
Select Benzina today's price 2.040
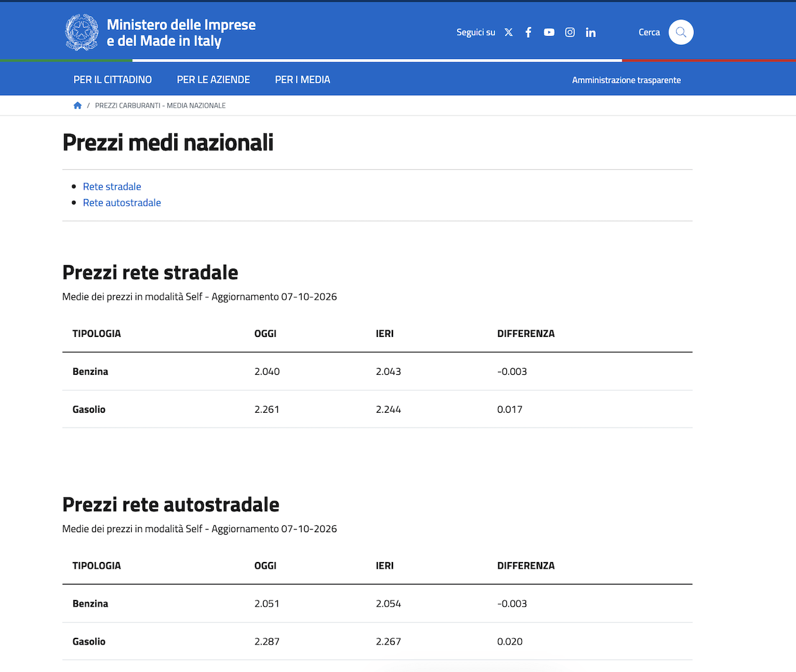[267, 372]
